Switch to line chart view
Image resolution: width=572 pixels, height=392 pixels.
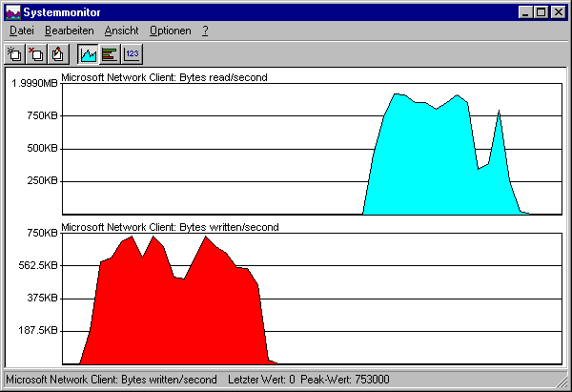(x=89, y=54)
